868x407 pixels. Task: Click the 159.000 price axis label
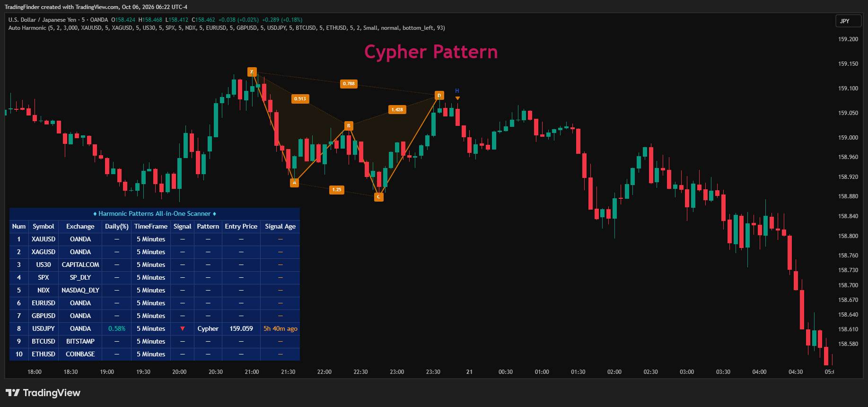tap(848, 138)
